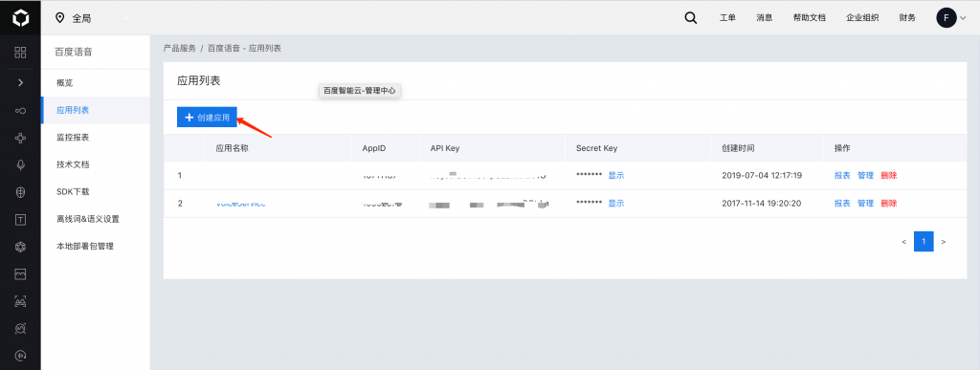Open the image service sidebar icon

[x=21, y=273]
